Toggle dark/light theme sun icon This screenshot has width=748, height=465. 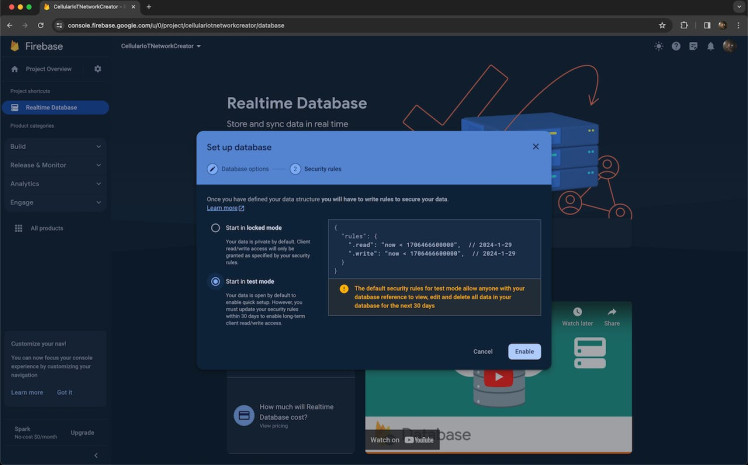pyautogui.click(x=658, y=46)
